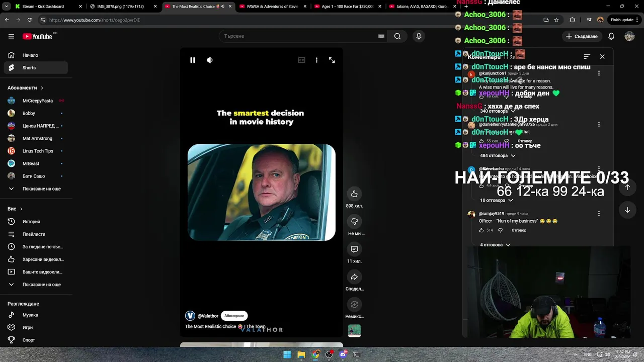Open three-dot menu on ramjay9519 comment
Image resolution: width=644 pixels, height=362 pixels.
click(599, 214)
